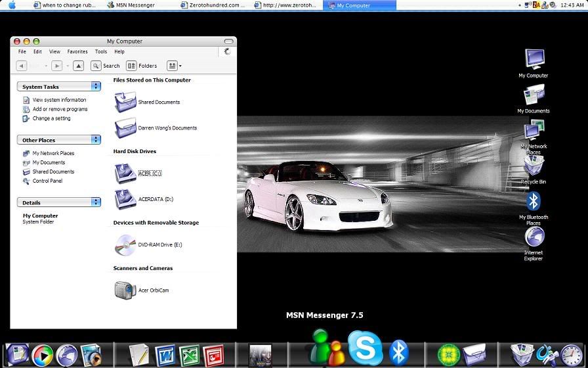Open Microsoft Word from the dock
588x368 pixels.
click(165, 355)
